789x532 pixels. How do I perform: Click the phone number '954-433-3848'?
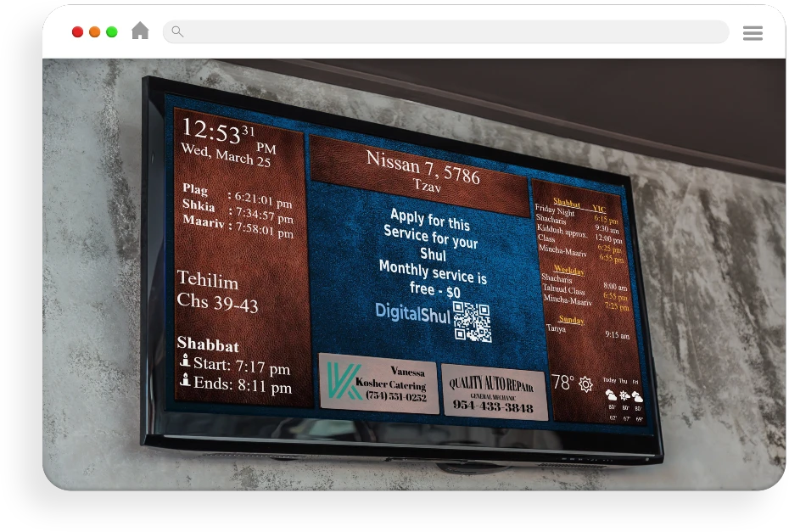[493, 406]
